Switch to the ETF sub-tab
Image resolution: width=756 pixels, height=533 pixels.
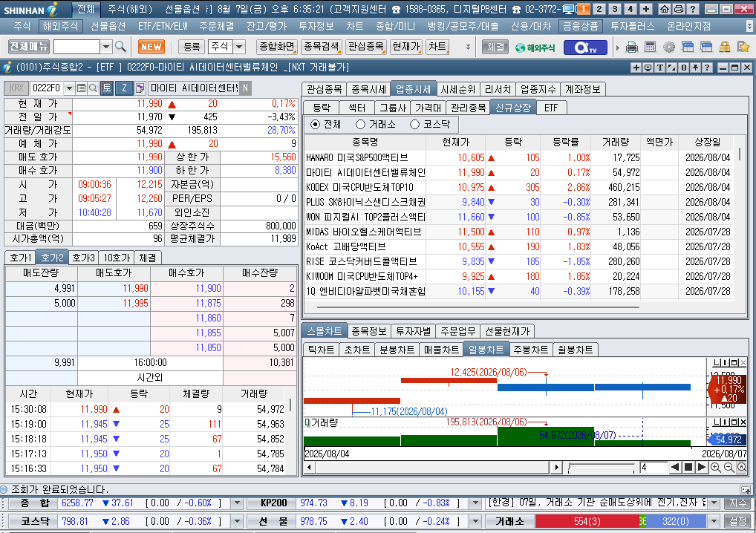[551, 108]
